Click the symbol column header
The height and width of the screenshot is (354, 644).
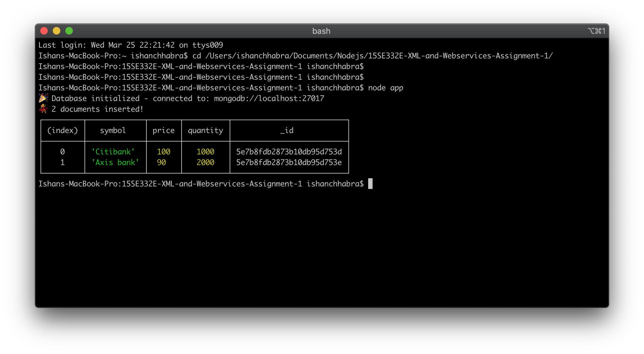[x=113, y=131]
